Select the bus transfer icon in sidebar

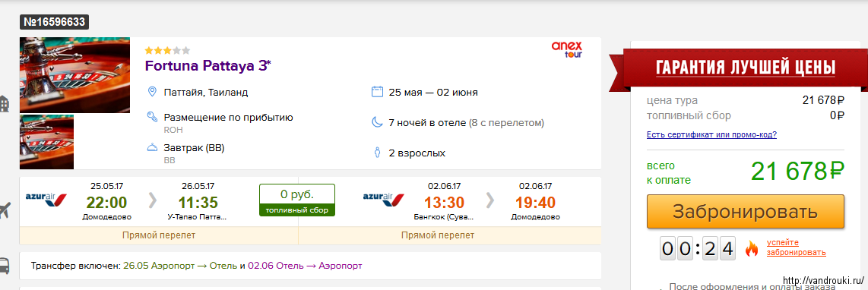3,266
